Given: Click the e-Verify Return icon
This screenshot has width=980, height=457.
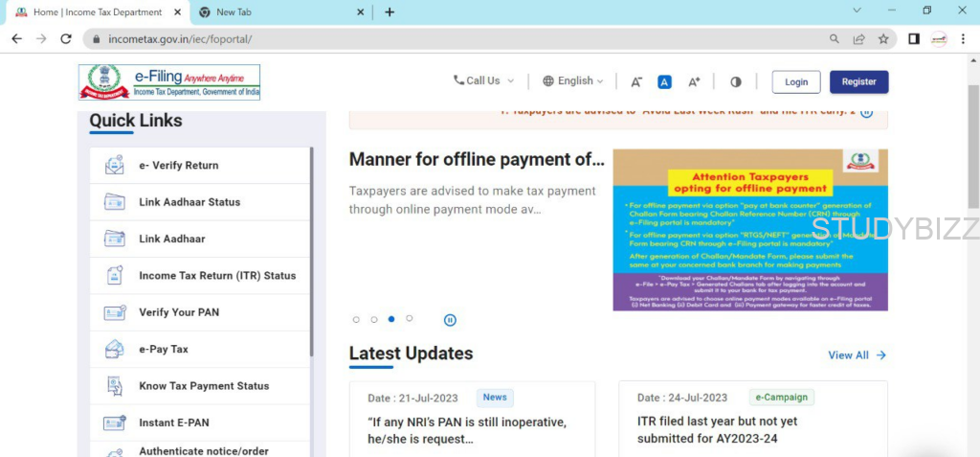Looking at the screenshot, I should pos(115,166).
